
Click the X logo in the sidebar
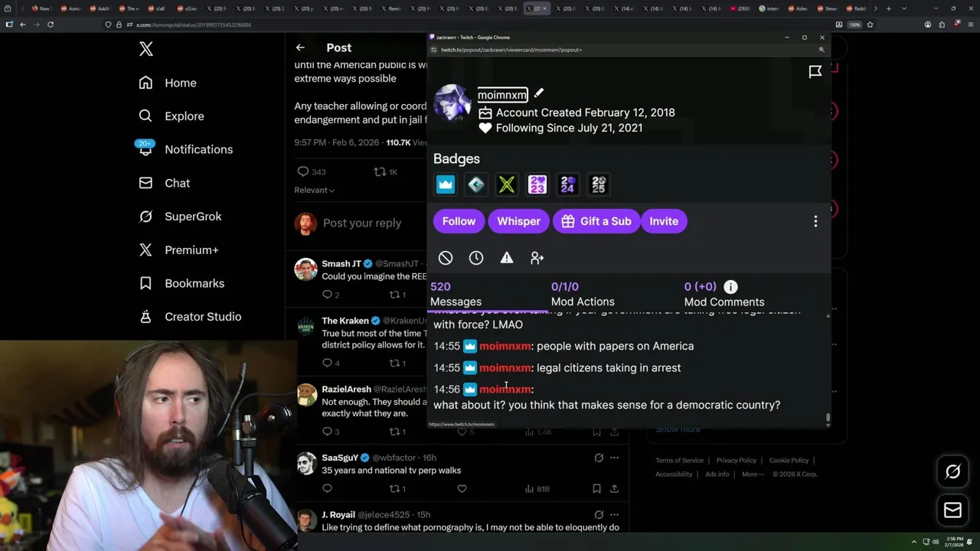[146, 49]
